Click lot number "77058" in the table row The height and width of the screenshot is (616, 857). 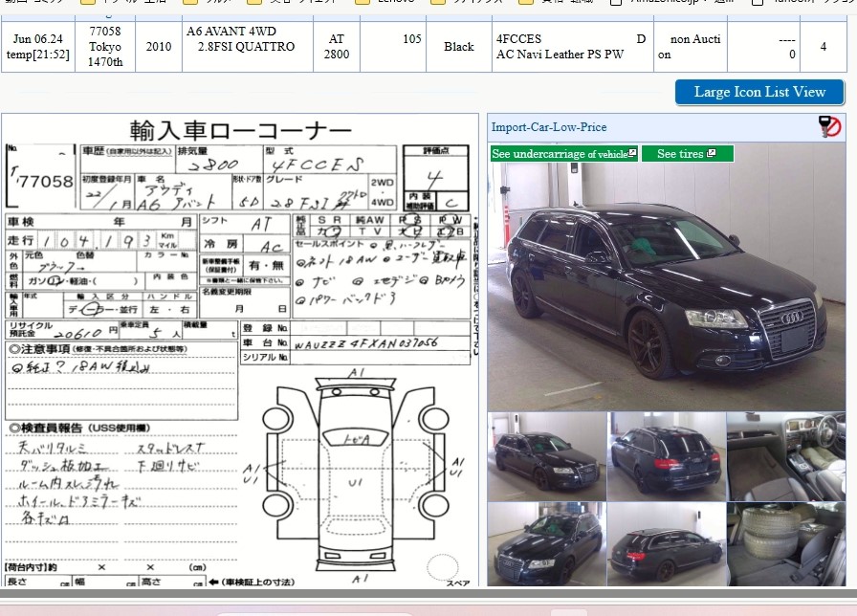(105, 32)
